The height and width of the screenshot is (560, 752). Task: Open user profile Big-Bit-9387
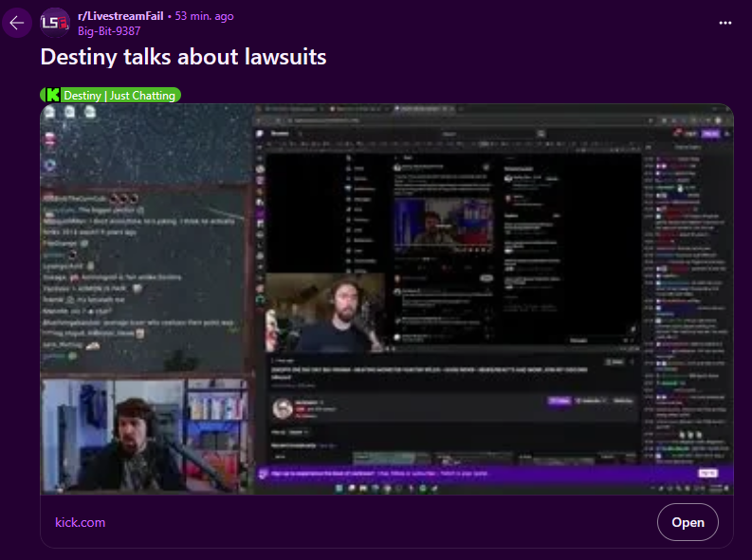point(109,31)
